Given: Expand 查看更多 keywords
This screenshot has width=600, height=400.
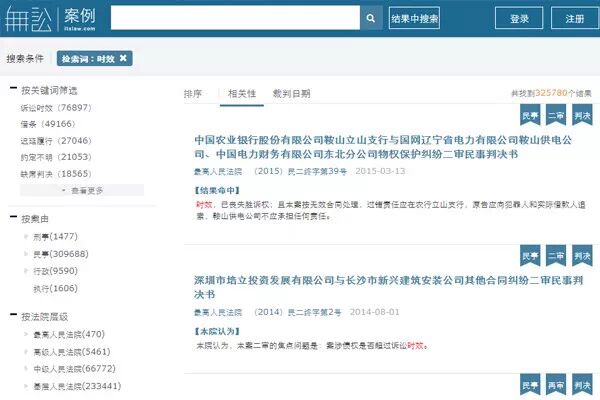Looking at the screenshot, I should [82, 190].
